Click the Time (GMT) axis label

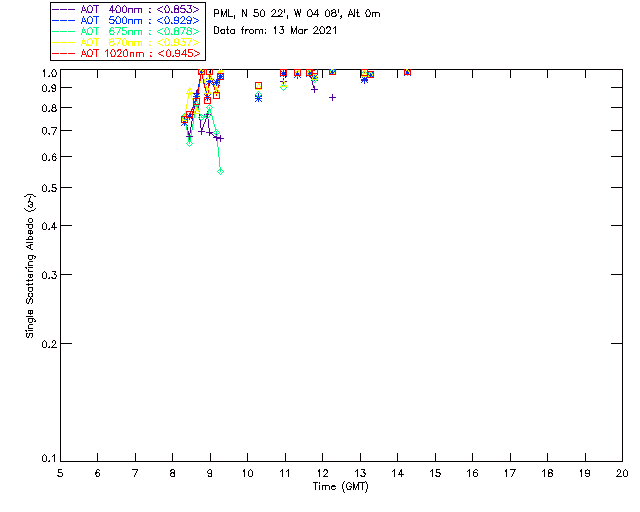click(x=341, y=487)
